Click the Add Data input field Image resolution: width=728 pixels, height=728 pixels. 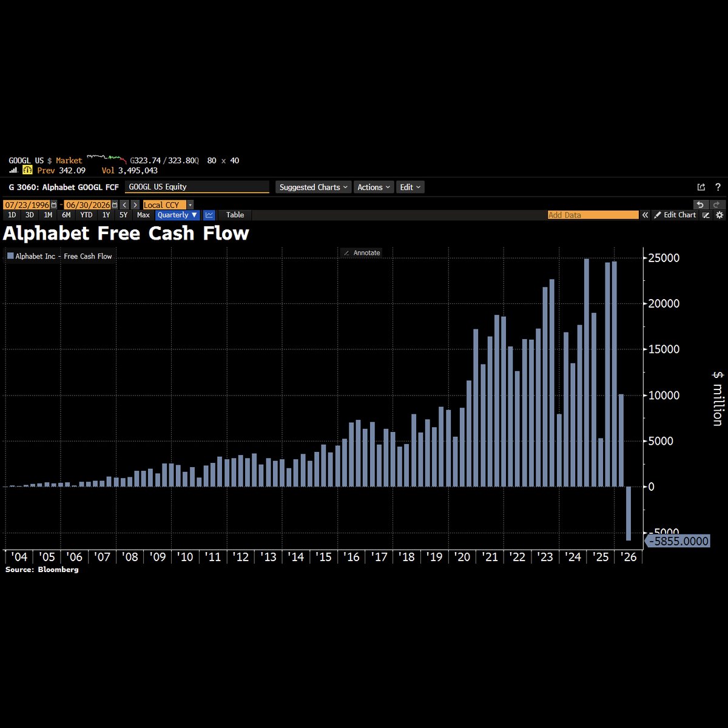(x=593, y=215)
